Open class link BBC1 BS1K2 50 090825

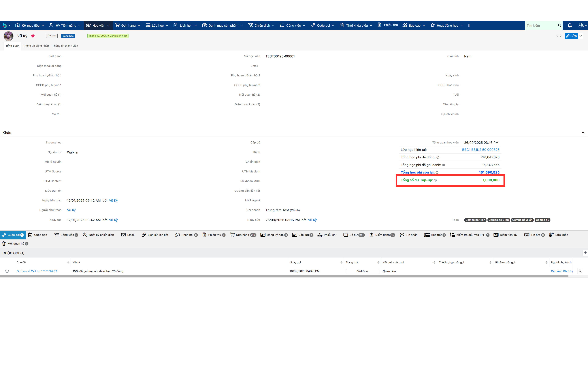[480, 150]
